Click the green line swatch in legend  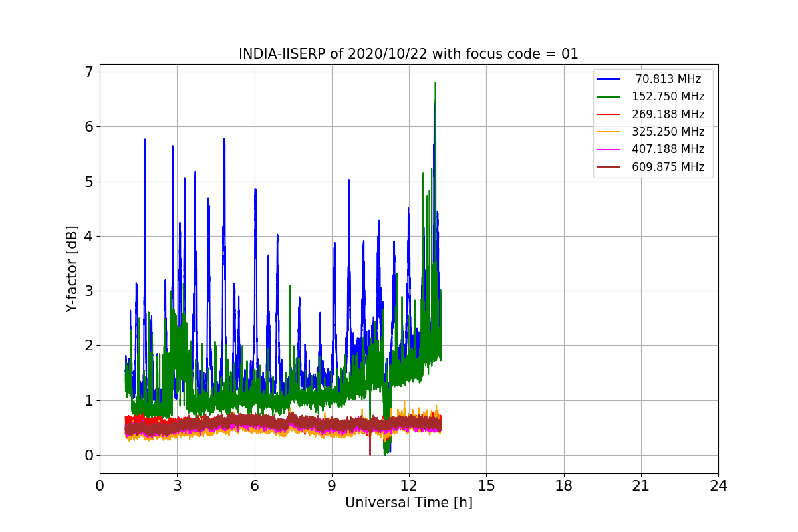pos(608,97)
